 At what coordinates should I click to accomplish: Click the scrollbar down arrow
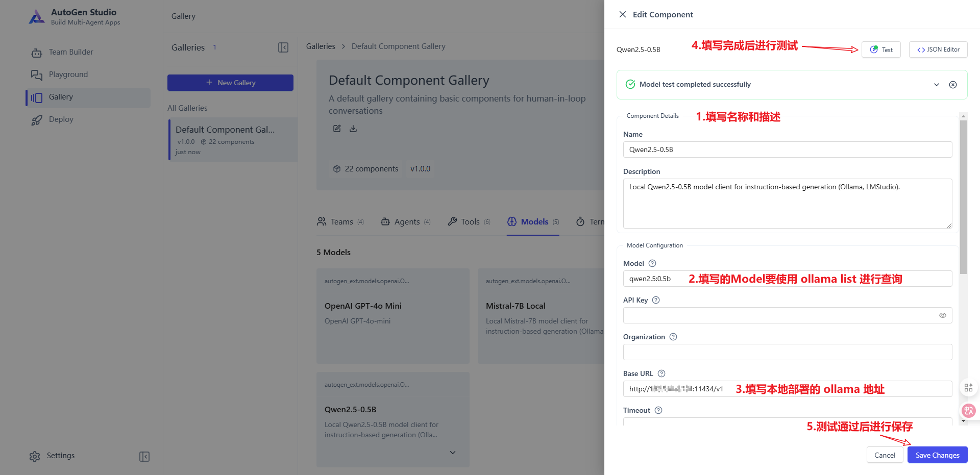tap(963, 421)
